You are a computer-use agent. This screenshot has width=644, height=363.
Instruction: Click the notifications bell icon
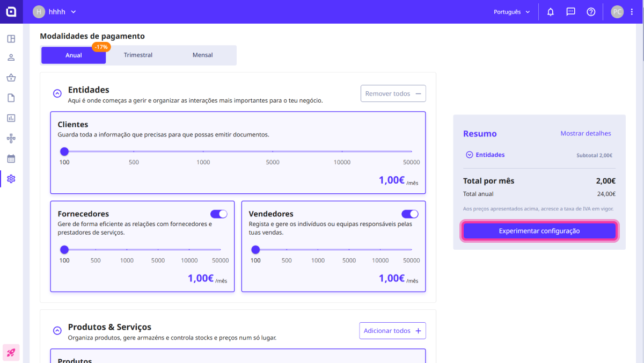click(550, 12)
